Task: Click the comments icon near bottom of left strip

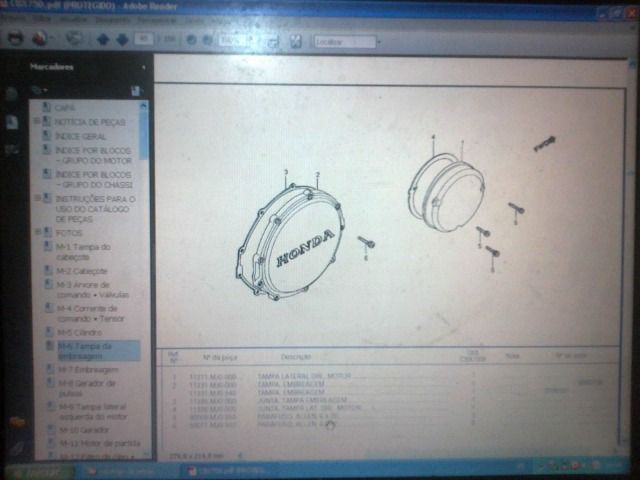Action: (x=16, y=422)
